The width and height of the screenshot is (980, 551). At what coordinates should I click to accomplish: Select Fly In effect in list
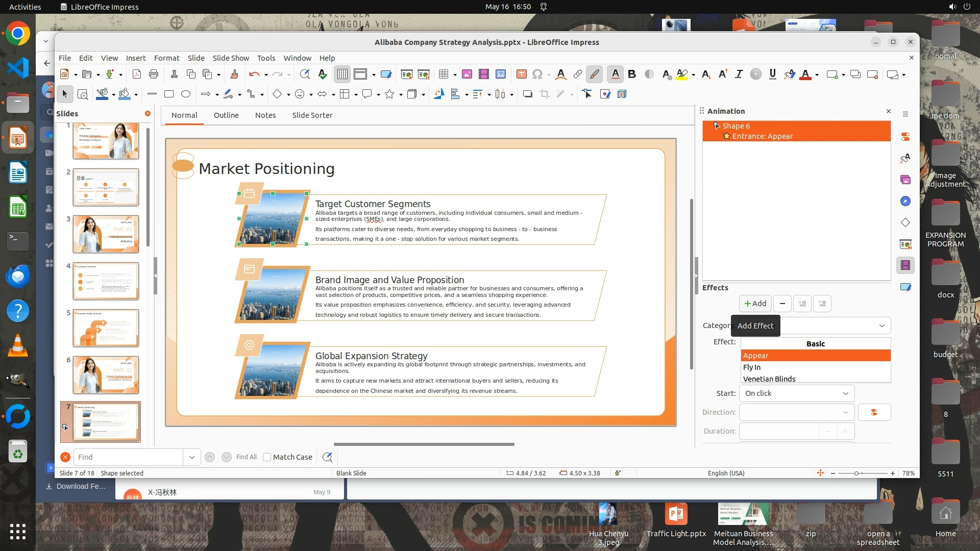click(x=752, y=367)
